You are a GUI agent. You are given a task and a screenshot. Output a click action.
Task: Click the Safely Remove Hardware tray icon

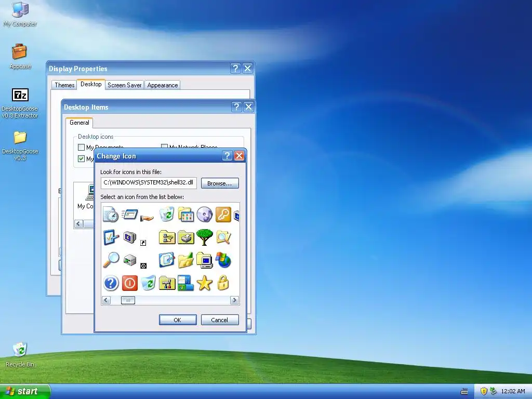pos(494,391)
